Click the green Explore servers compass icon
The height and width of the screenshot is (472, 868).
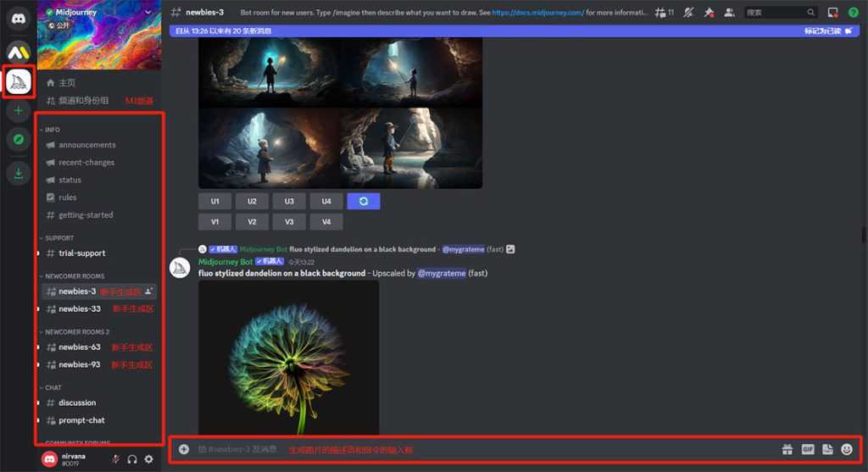19,141
